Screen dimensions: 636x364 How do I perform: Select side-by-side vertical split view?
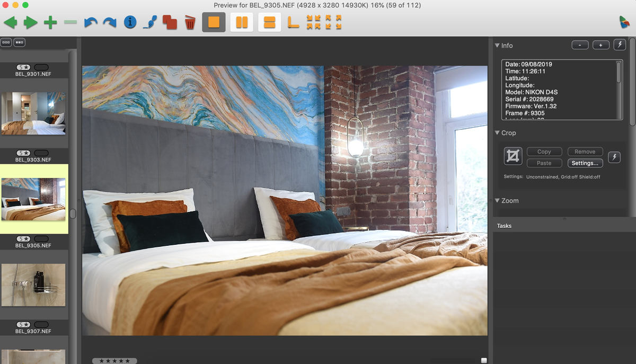(242, 22)
